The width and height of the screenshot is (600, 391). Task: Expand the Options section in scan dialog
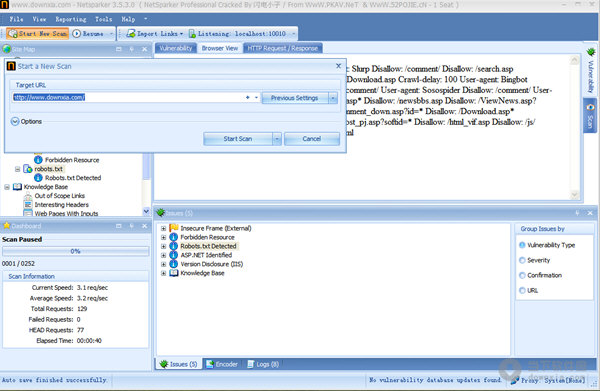click(15, 121)
